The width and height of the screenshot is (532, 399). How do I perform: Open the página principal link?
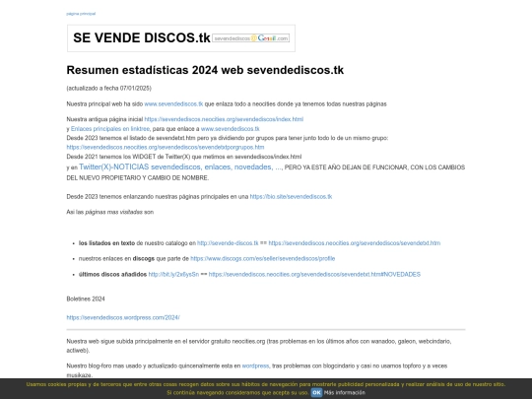click(81, 14)
